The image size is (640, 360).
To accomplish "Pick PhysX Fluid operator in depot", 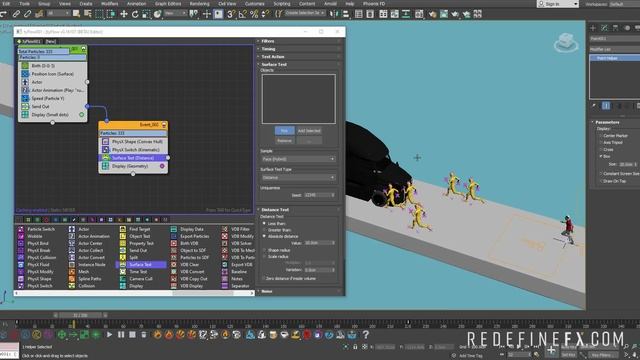I will click(x=34, y=264).
